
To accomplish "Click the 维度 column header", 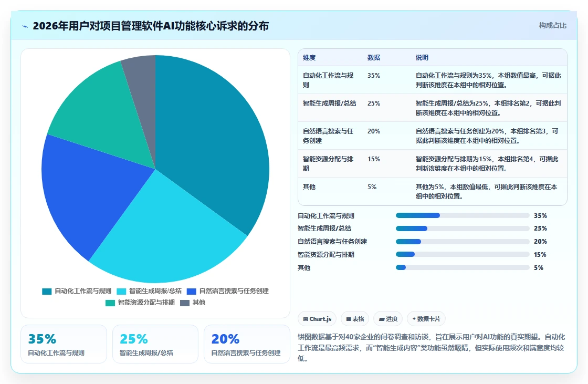I will point(309,57).
